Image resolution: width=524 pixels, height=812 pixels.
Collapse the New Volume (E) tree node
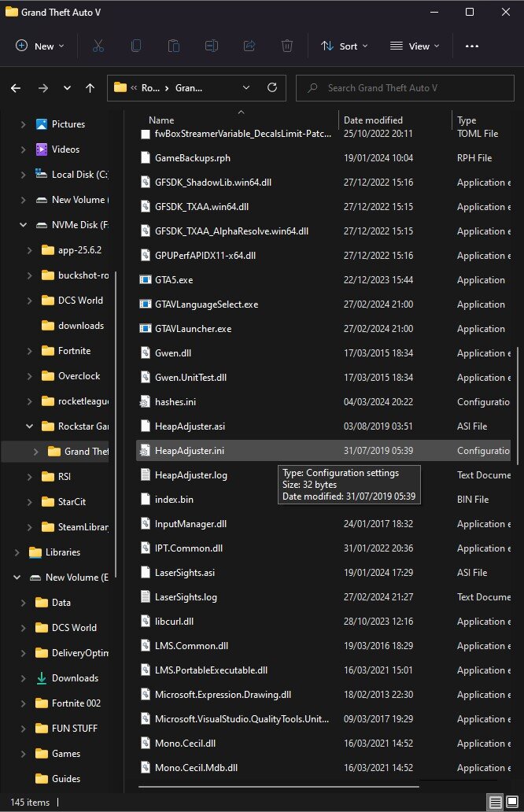click(17, 577)
